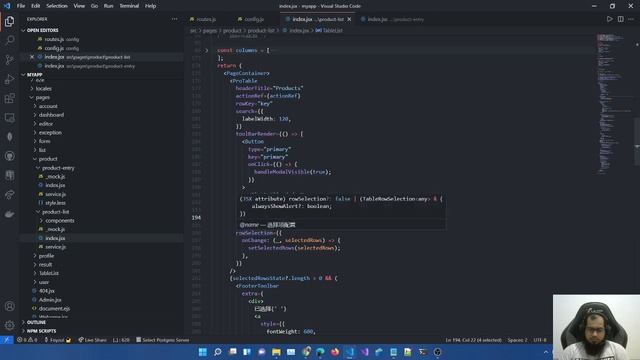Collapse the OPEN EDITORS section

pos(42,30)
